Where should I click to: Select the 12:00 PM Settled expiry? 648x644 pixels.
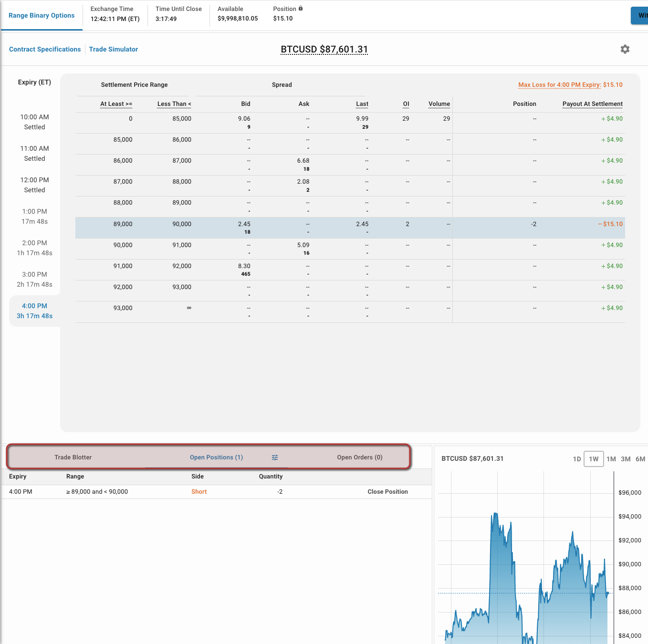pyautogui.click(x=34, y=185)
